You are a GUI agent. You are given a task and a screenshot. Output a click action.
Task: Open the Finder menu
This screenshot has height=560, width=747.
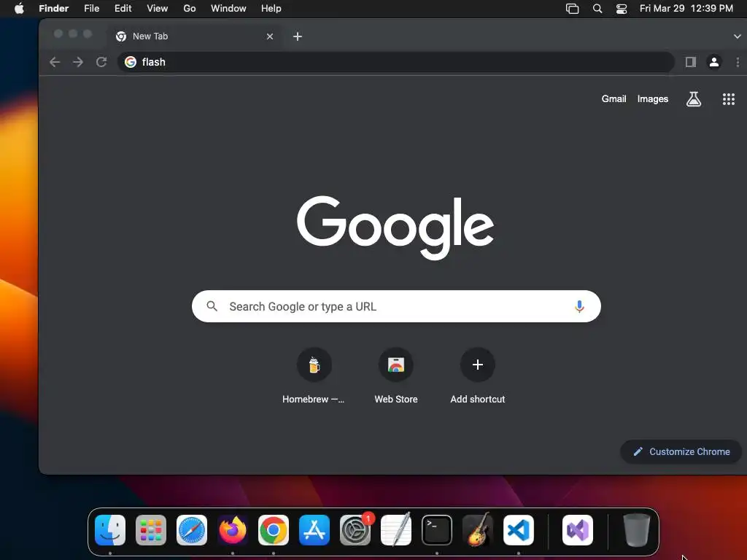pyautogui.click(x=54, y=8)
